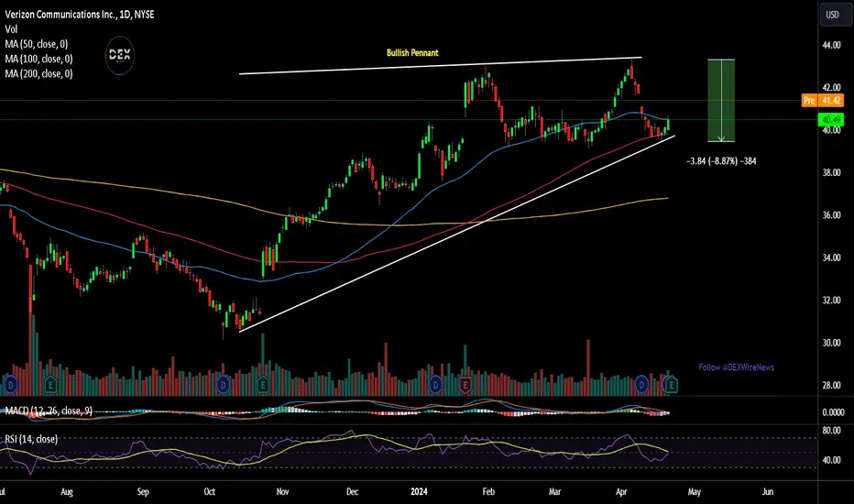
Task: Select the MA (50, close, 0) legend
Action: pyautogui.click(x=36, y=44)
